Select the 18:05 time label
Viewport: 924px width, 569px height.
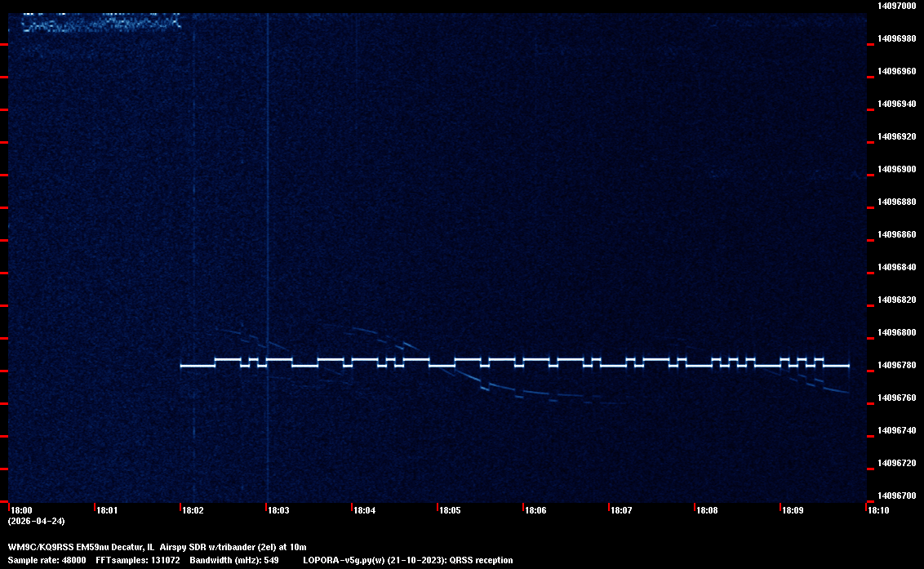pos(449,510)
